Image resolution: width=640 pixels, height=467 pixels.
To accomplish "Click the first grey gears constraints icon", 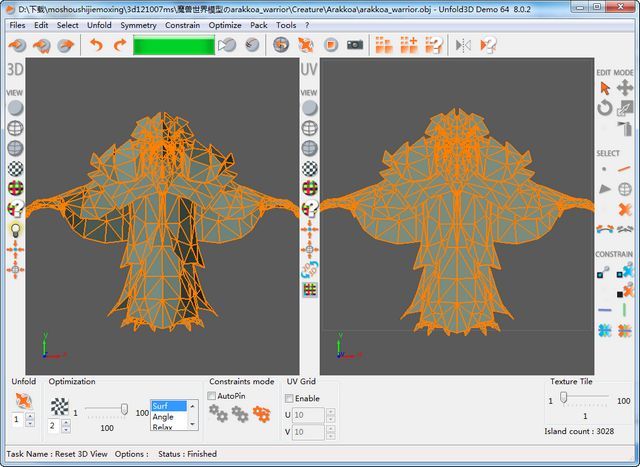I will [218, 413].
